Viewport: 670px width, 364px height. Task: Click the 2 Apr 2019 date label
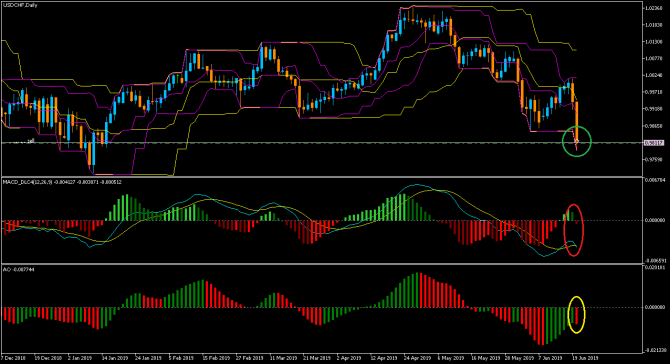[x=349, y=358]
